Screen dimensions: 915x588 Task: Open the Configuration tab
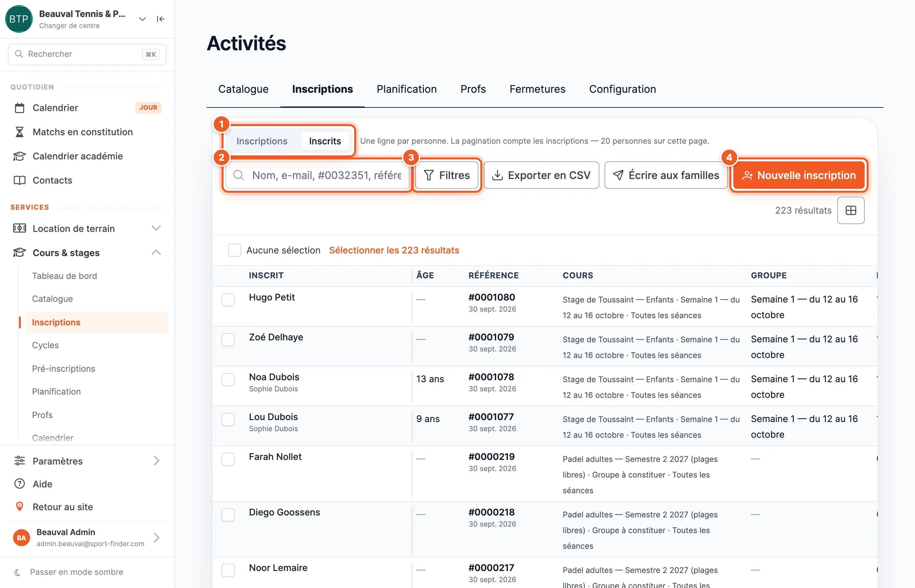pos(622,89)
